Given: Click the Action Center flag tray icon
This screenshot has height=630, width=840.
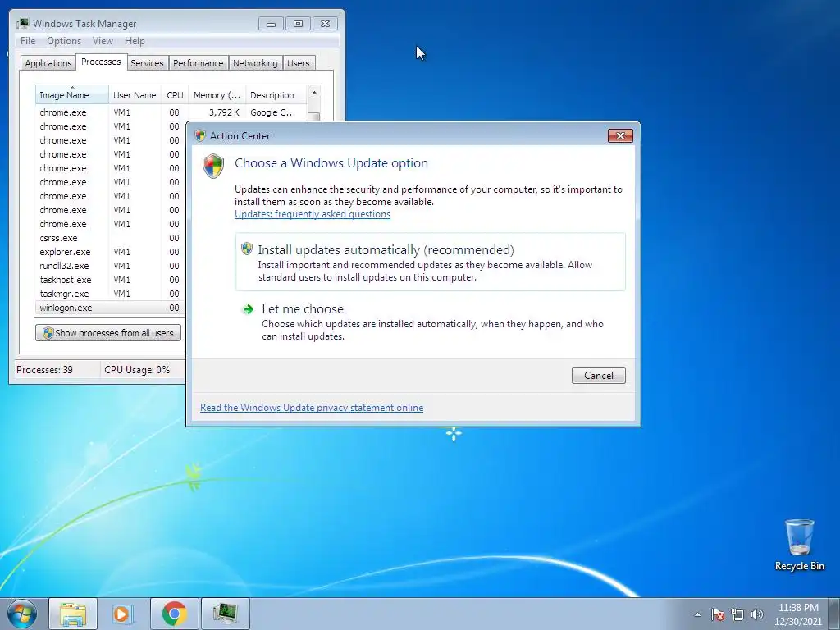Looking at the screenshot, I should click(718, 614).
